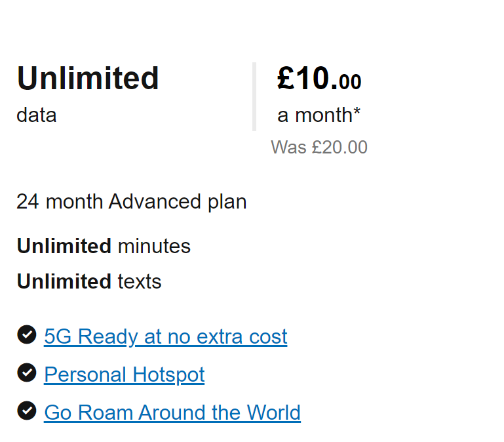Select the 'a month*' label
The image size is (504, 442).
(319, 115)
